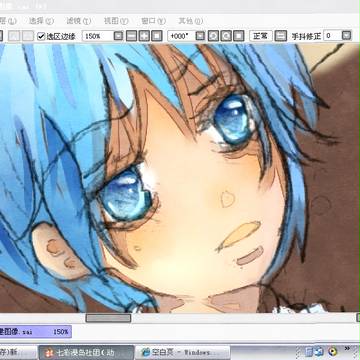Click the reset rotation icon
Image resolution: width=360 pixels, height=360 pixels.
tap(239, 36)
